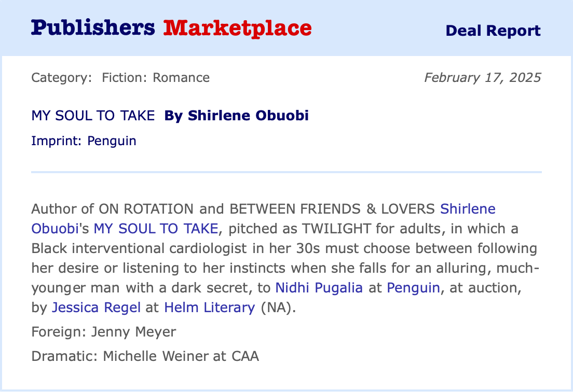Open the Jessica Regel agent link
Viewport: 573px width, 392px height.
pyautogui.click(x=96, y=307)
